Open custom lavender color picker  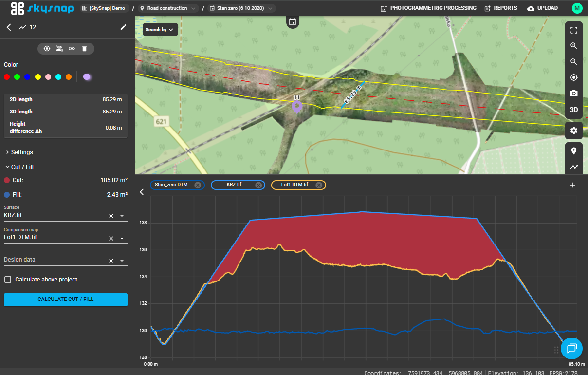[x=87, y=77]
